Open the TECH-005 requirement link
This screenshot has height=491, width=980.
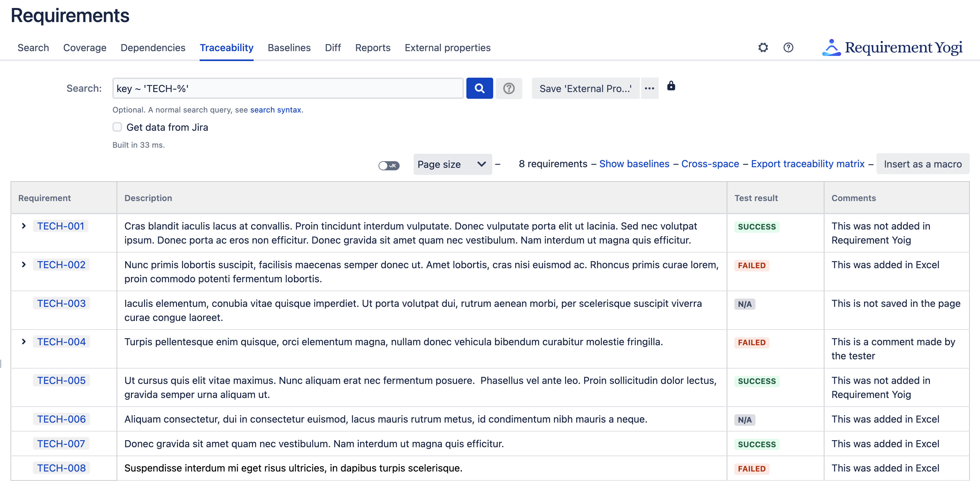coord(61,380)
